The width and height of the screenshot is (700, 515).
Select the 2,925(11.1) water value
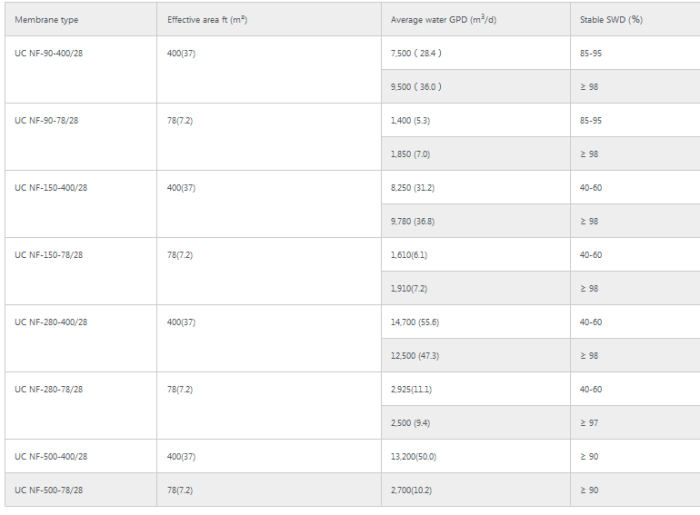[x=410, y=389]
